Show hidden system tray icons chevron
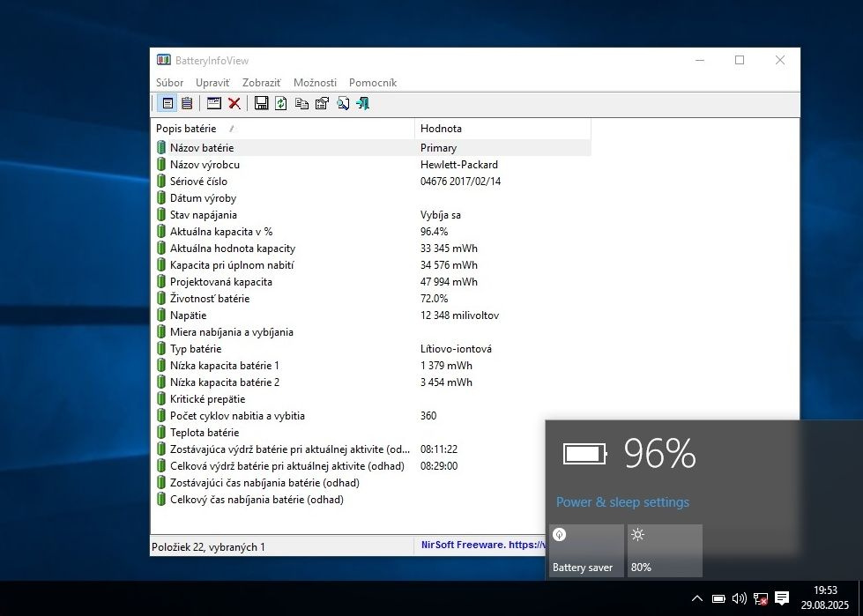863x616 pixels. [697, 599]
